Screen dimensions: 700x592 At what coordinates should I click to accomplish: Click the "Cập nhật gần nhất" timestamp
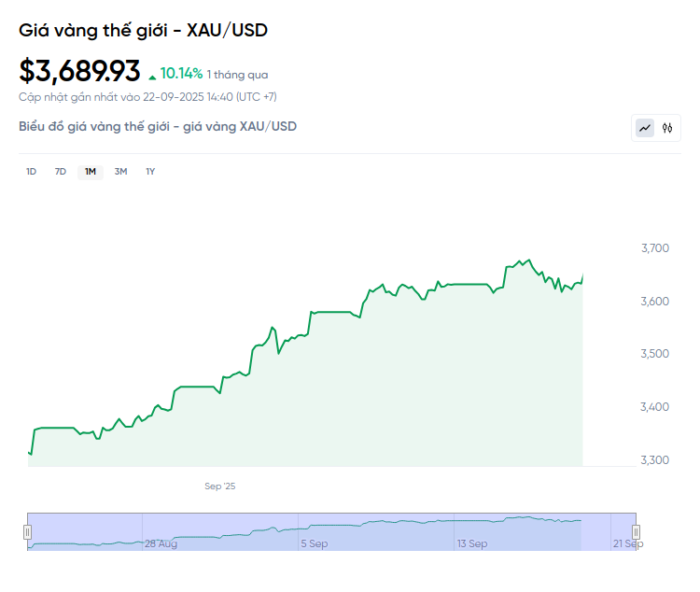pyautogui.click(x=147, y=97)
